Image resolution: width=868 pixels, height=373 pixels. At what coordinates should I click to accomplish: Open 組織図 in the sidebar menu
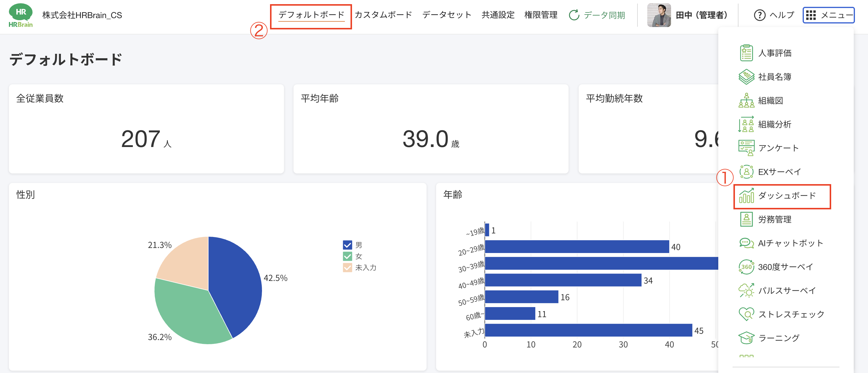click(x=772, y=100)
